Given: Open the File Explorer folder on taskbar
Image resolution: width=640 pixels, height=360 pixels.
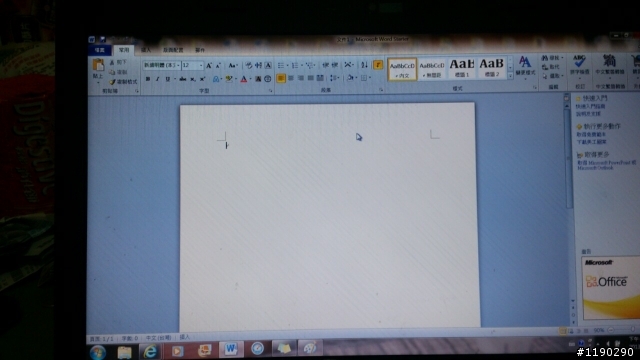Looking at the screenshot, I should point(124,351).
